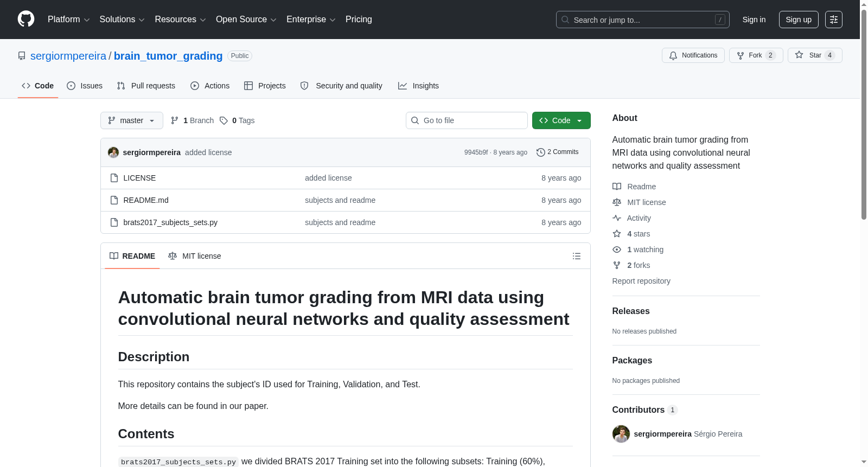Expand the Solutions menu
This screenshot has width=868, height=467.
tap(122, 20)
